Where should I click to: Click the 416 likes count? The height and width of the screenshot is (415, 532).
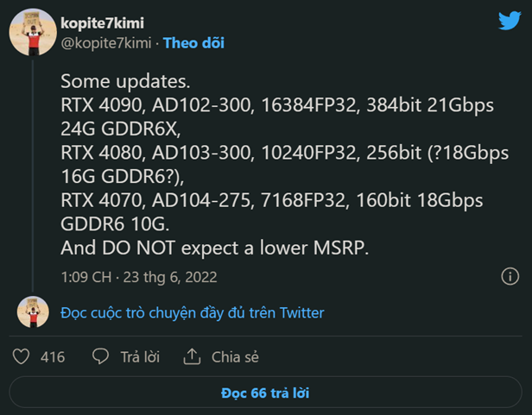coord(53,356)
